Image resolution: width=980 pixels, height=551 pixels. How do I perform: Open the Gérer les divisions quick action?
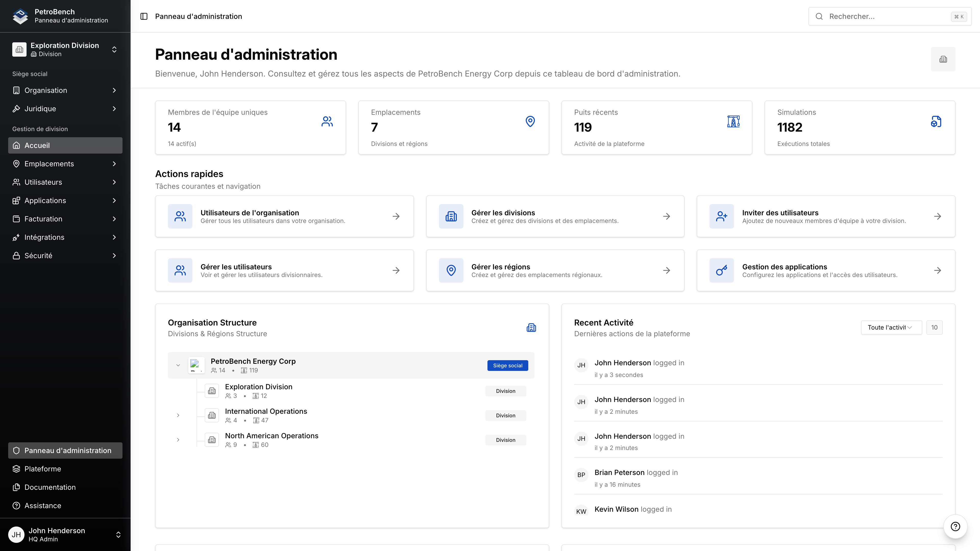coord(555,216)
